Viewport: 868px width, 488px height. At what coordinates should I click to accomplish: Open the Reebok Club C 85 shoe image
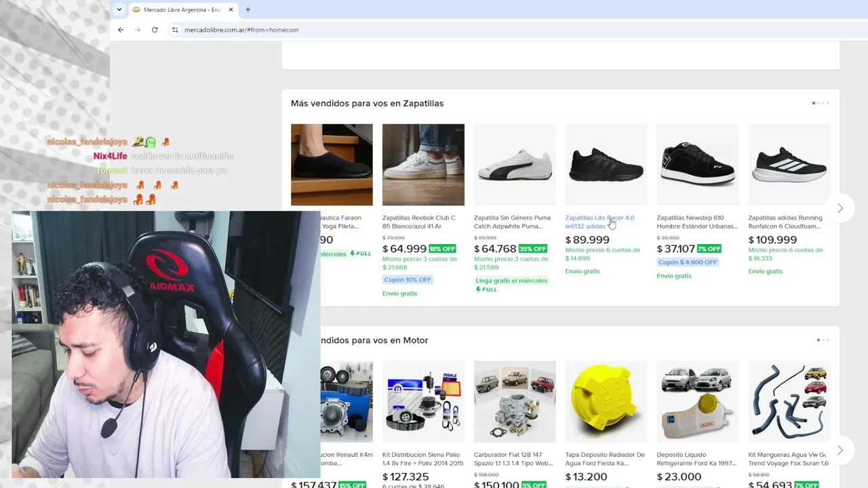[x=423, y=165]
